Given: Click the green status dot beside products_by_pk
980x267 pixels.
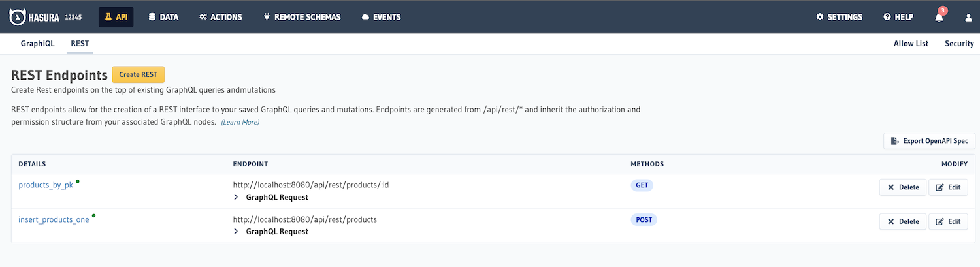Looking at the screenshot, I should pos(78,181).
